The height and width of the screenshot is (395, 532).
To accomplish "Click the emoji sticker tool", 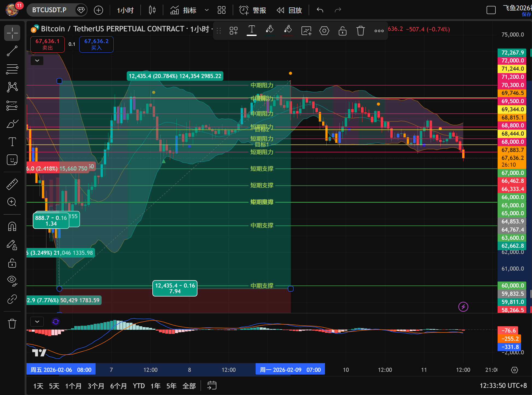I will pos(12,160).
